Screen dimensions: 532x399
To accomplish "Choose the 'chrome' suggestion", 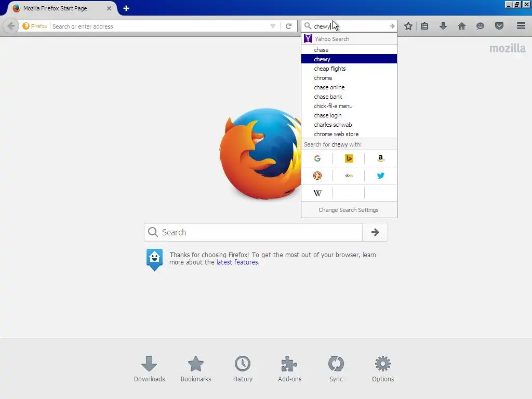I will point(349,78).
